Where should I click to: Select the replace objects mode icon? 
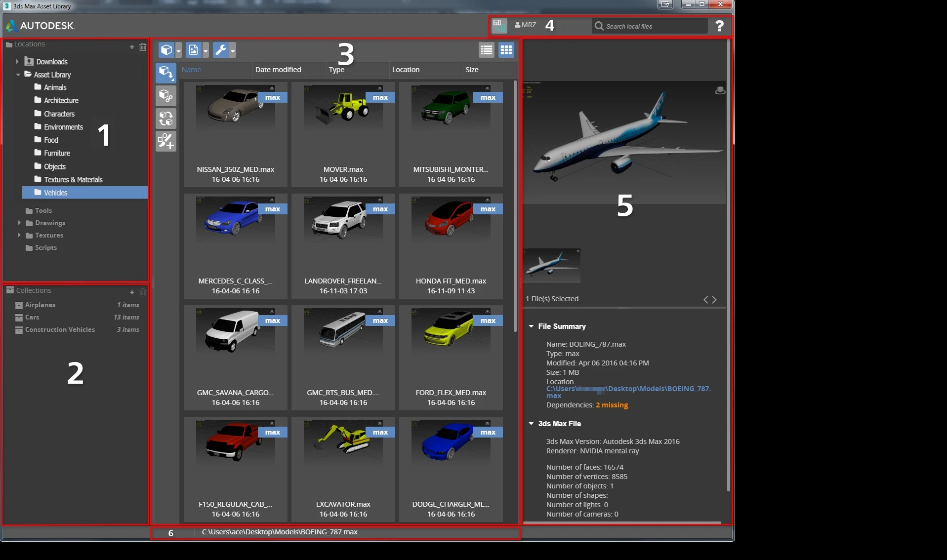click(x=166, y=119)
